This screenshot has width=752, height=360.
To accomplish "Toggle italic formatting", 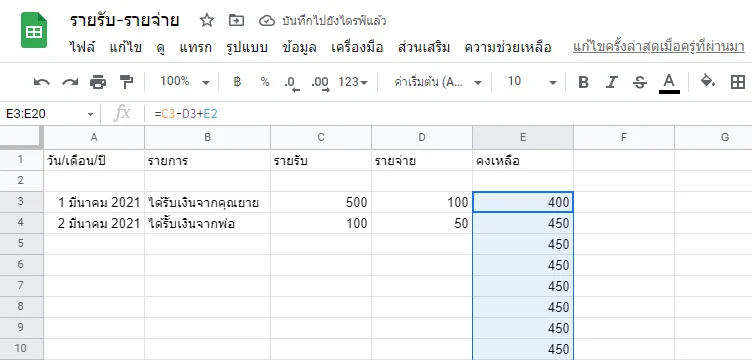I will click(611, 82).
